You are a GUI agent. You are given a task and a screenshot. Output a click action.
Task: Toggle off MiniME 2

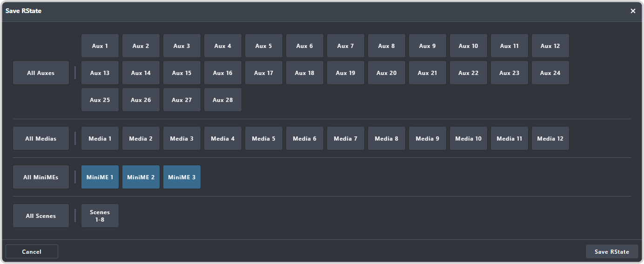141,177
